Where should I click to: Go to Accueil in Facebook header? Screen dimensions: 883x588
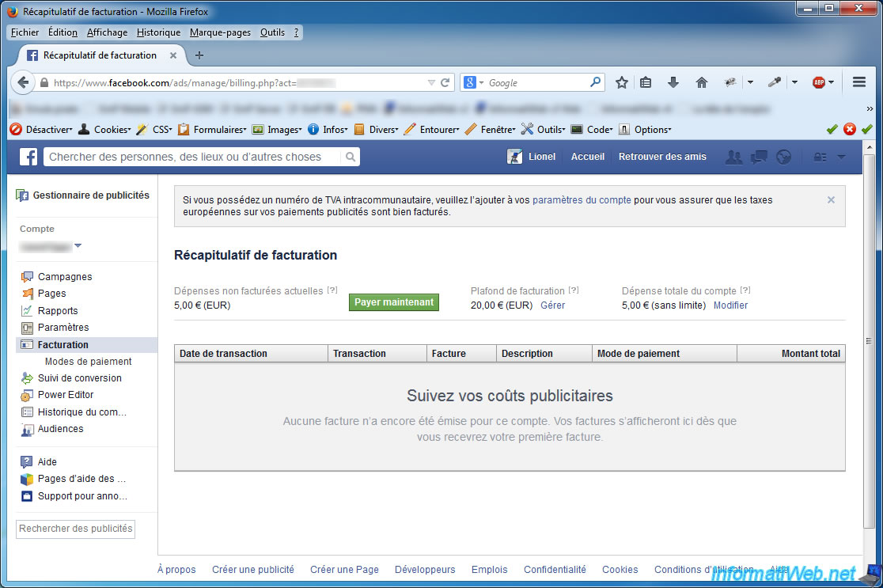tap(587, 157)
